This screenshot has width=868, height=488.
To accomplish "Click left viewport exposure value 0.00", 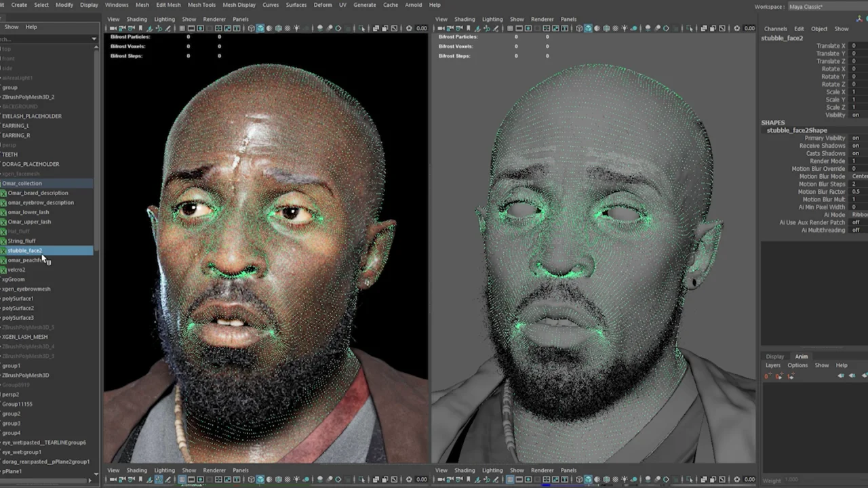I will (x=422, y=28).
